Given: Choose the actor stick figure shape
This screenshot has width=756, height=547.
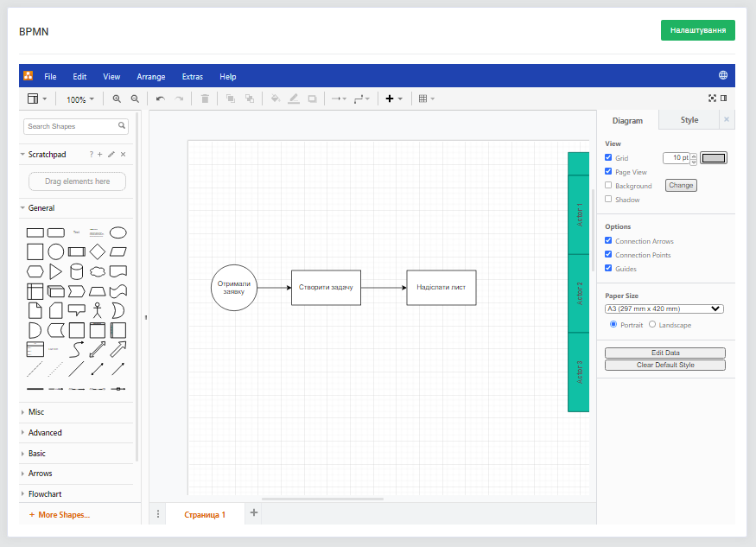Looking at the screenshot, I should pyautogui.click(x=98, y=309).
